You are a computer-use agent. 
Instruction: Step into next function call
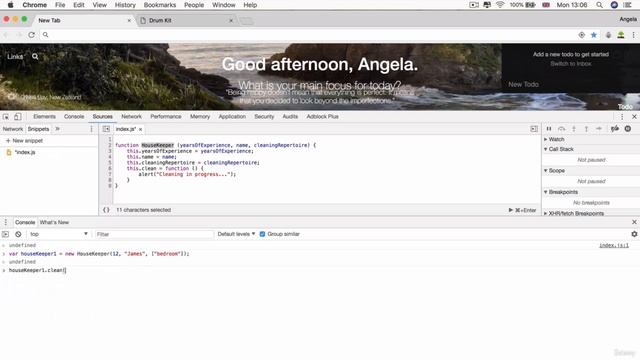coord(574,129)
